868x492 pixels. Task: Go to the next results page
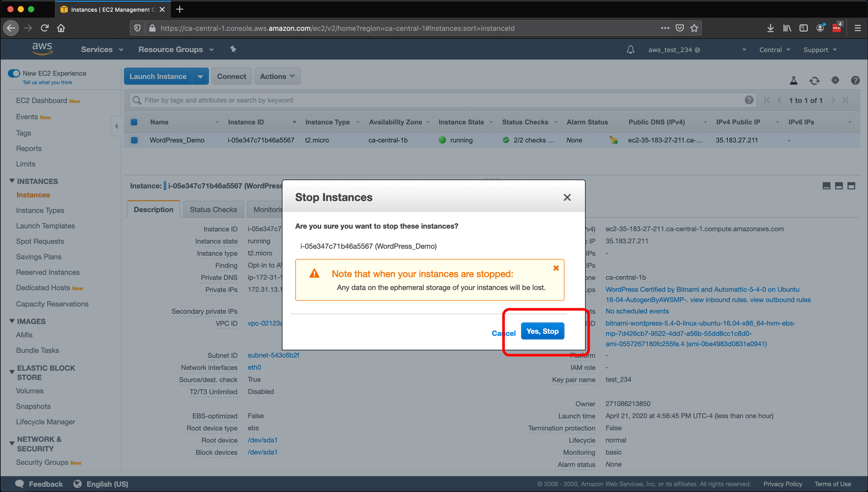point(833,100)
